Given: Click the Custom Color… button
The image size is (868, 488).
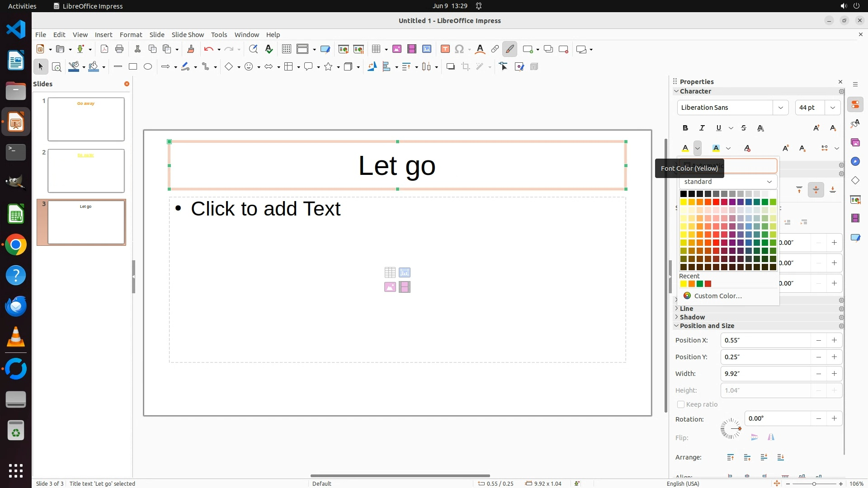Looking at the screenshot, I should point(717,296).
